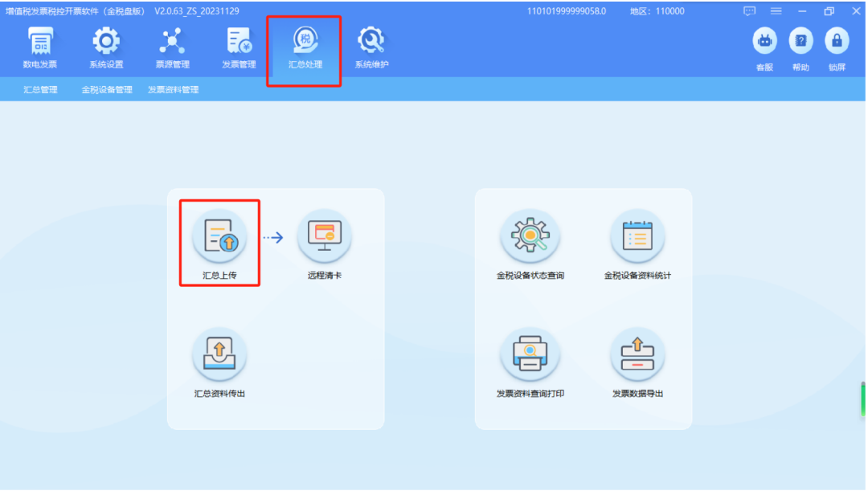The height and width of the screenshot is (491, 868).
Task: Click software version V2.0.63 title text
Action: (x=197, y=11)
